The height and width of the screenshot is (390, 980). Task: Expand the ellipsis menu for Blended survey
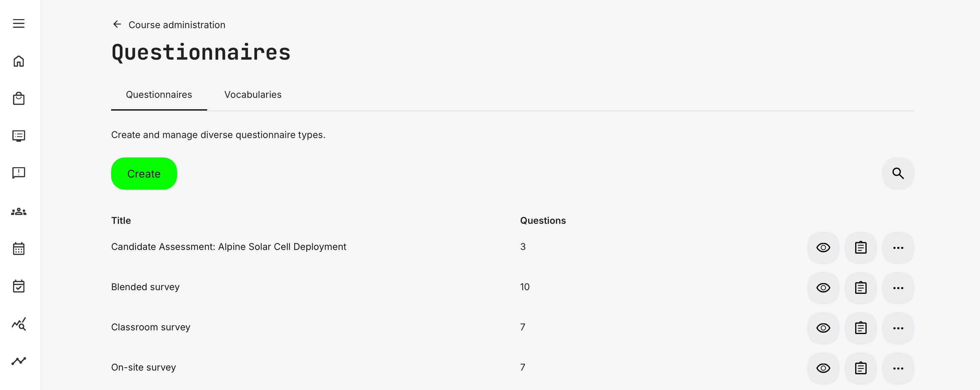(899, 288)
